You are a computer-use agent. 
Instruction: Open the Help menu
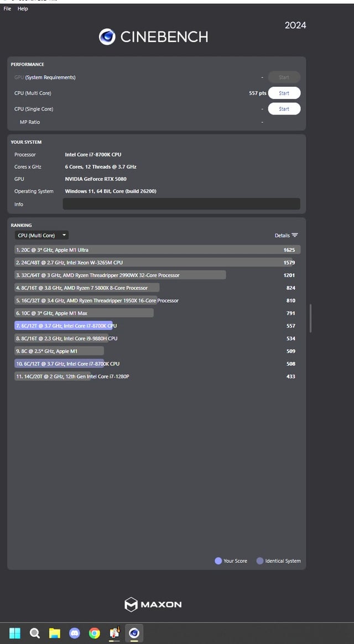(23, 9)
